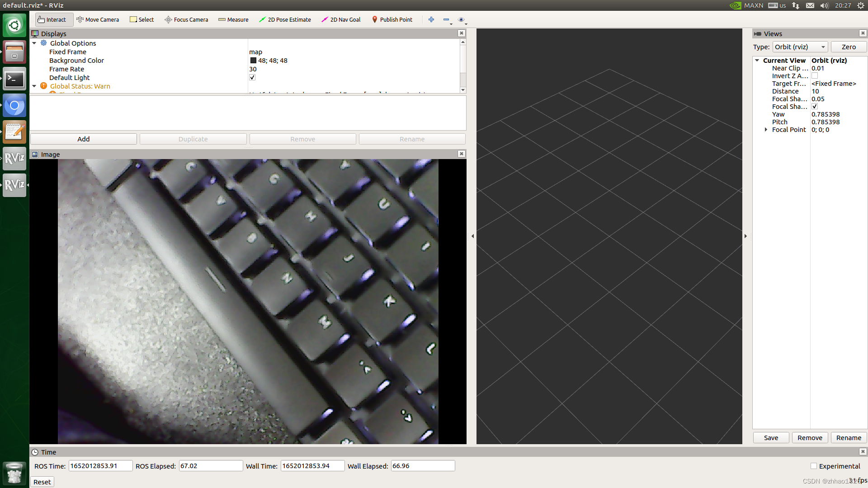Collapse the Global Options tree
Viewport: 868px width, 488px height.
click(34, 43)
